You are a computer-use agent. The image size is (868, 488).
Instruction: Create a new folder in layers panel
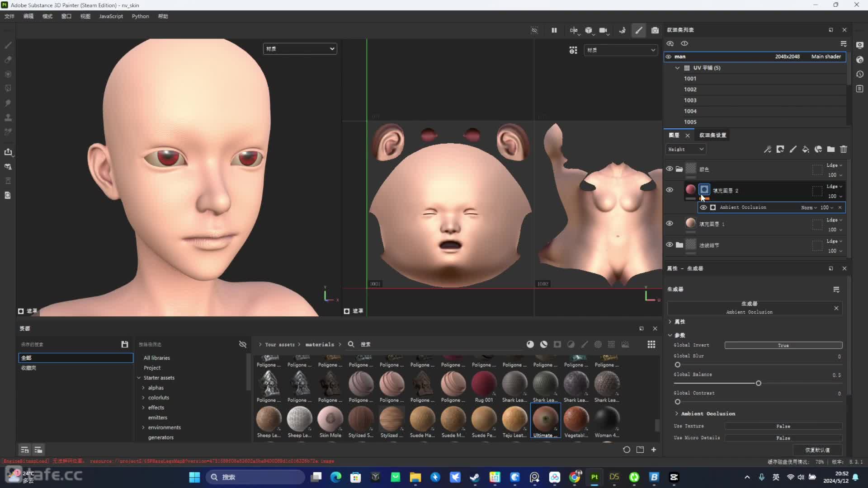point(831,149)
